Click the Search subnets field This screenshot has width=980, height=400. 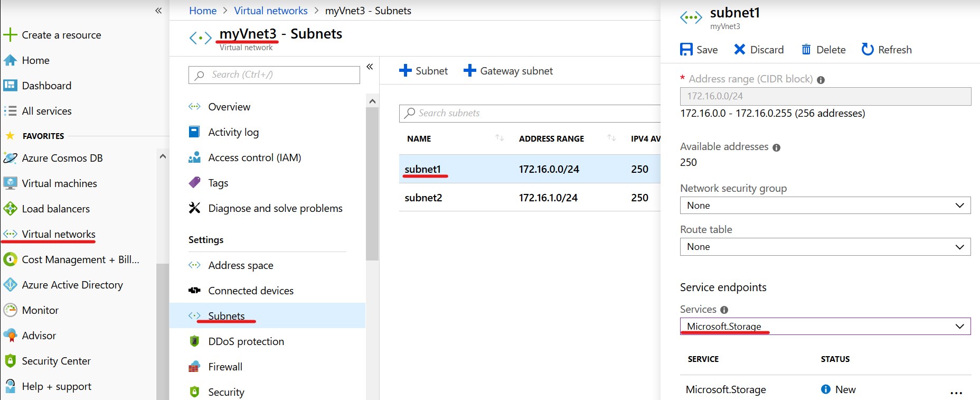point(530,113)
